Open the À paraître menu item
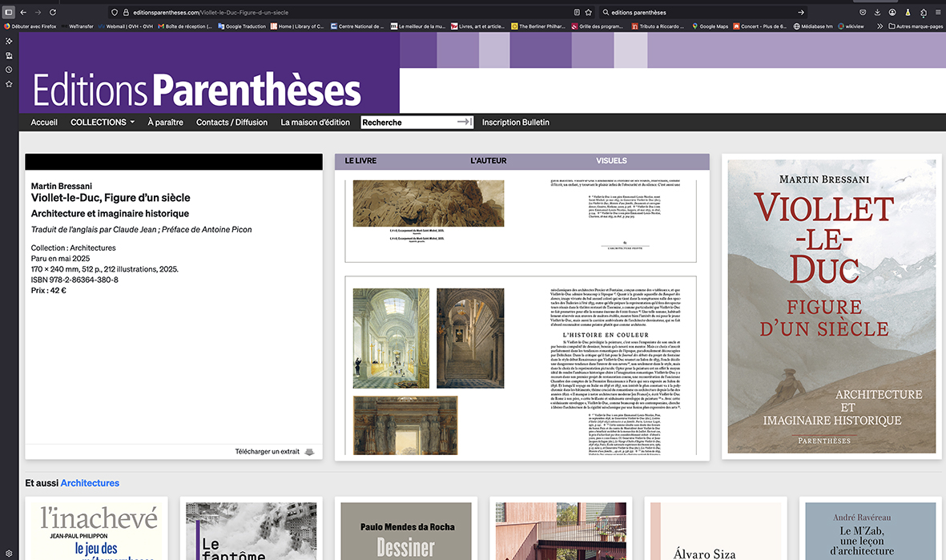Viewport: 946px width, 560px height. tap(165, 122)
